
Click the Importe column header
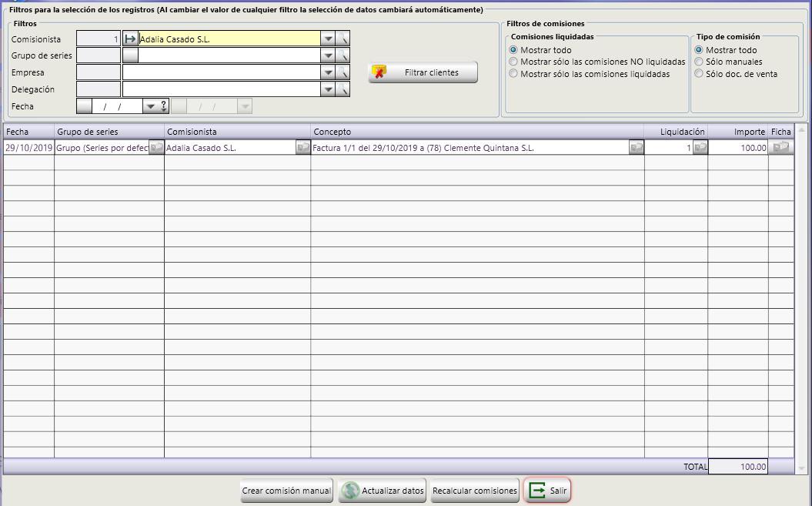(737, 132)
